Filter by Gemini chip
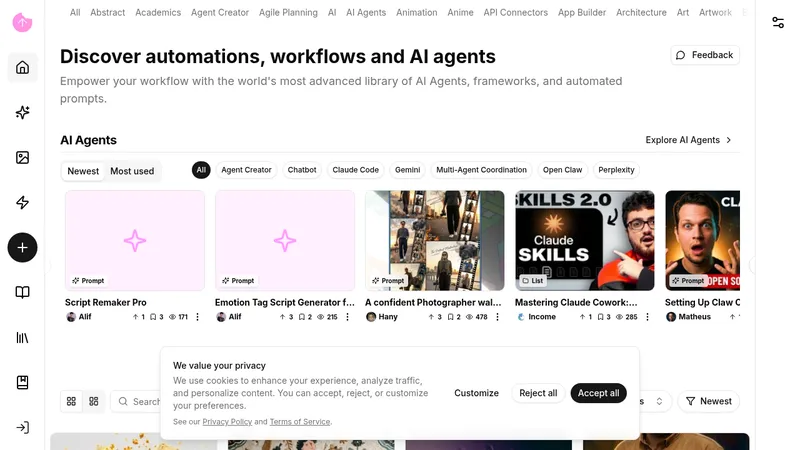 tap(408, 170)
